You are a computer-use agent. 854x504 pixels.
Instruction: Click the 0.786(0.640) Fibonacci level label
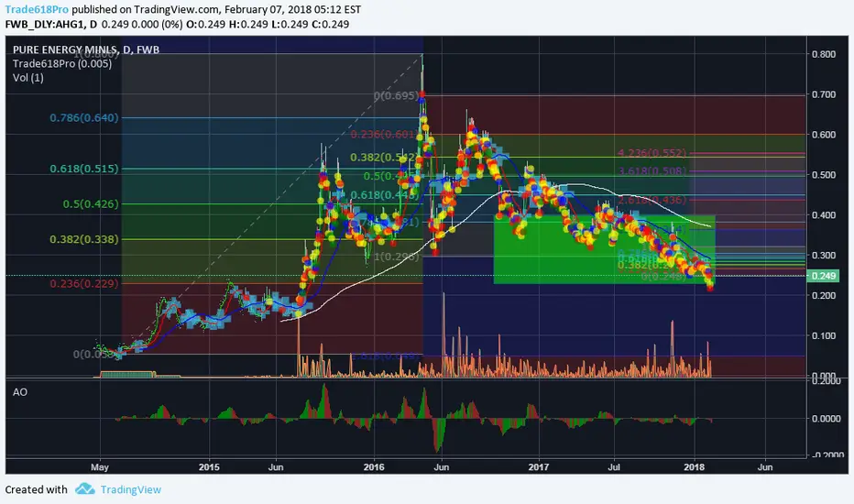[84, 117]
